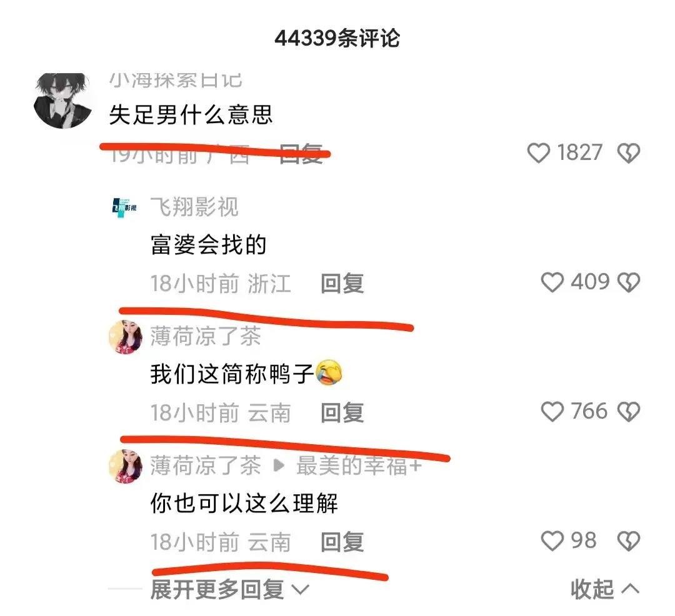
Task: Open 最美的幸福+ user mentioned in reply
Action: [359, 465]
